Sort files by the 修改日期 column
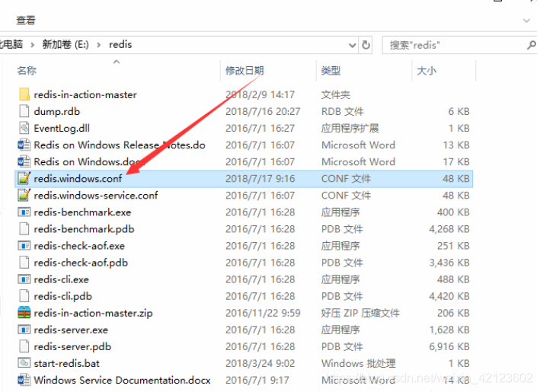The image size is (540, 392). (x=244, y=71)
